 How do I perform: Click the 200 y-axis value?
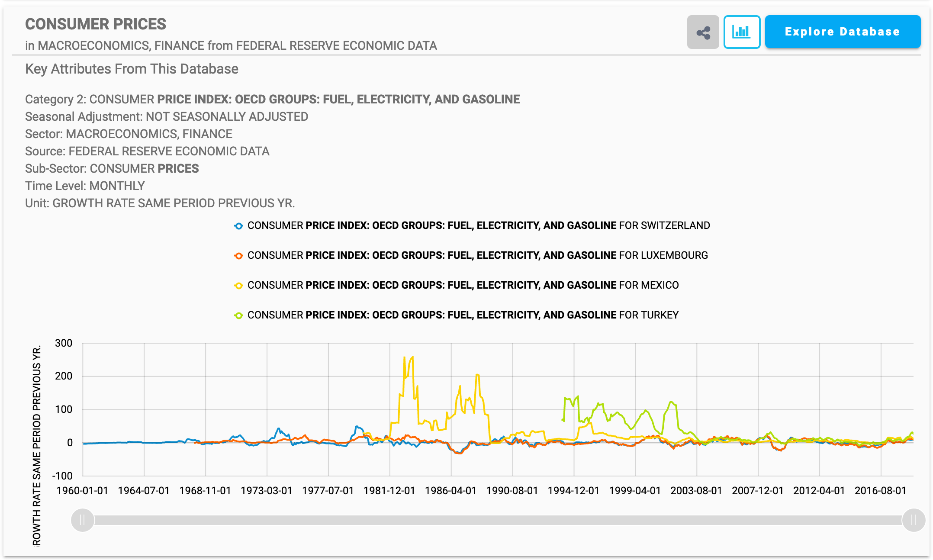[x=64, y=376]
